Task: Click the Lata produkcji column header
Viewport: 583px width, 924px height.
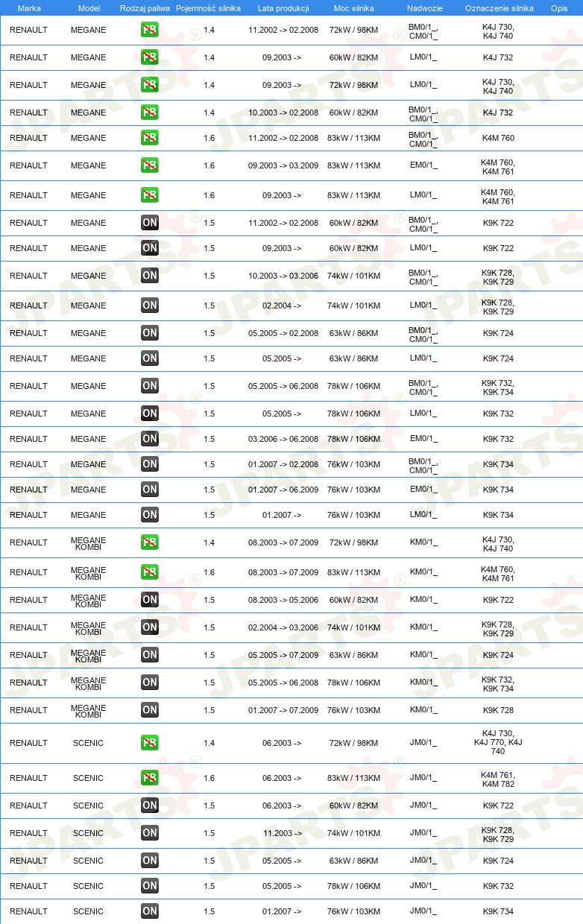Action: coord(283,8)
